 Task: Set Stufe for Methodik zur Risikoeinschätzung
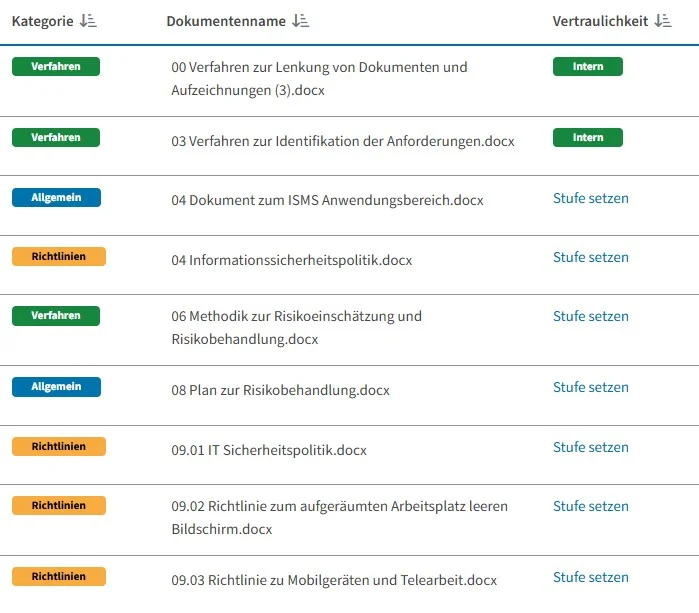pos(590,316)
